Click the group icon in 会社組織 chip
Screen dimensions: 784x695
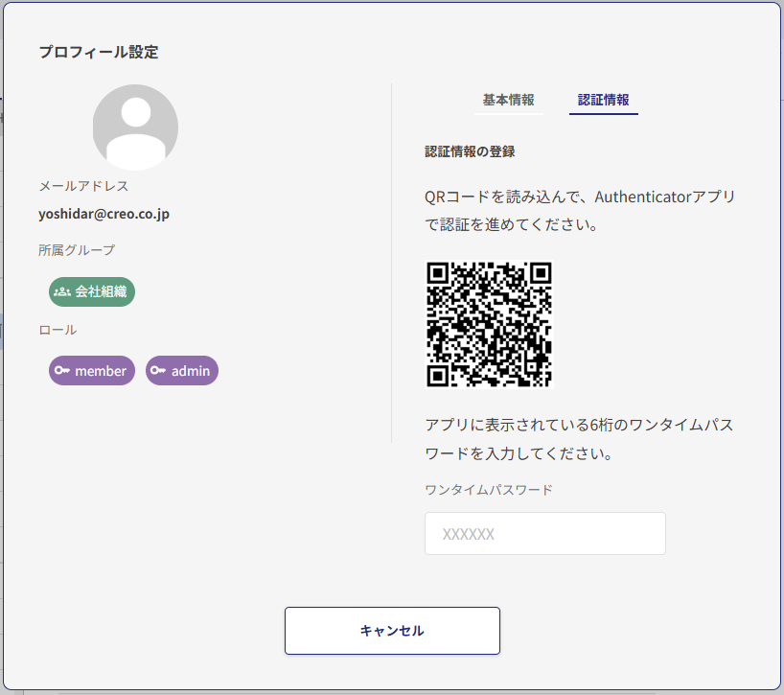(x=62, y=291)
